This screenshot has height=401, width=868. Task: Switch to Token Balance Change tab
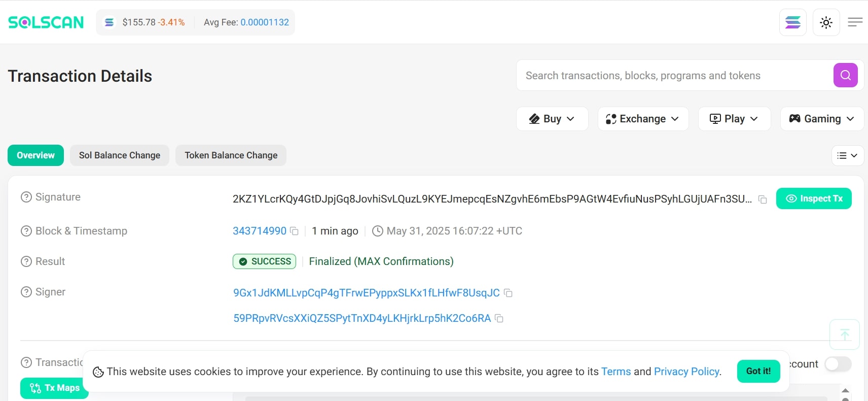click(231, 155)
